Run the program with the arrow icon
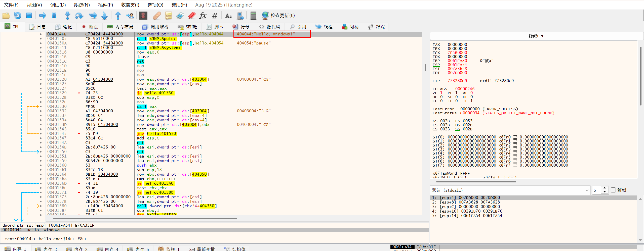 point(43,16)
